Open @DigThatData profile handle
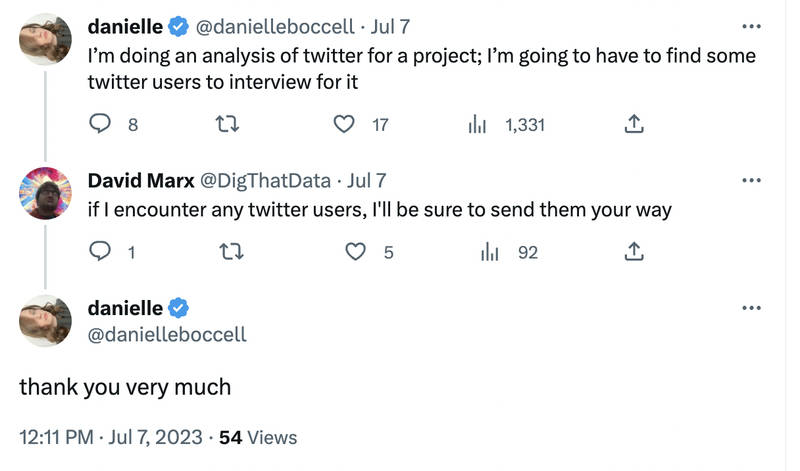Viewport: 800px width, 471px height. tap(265, 180)
